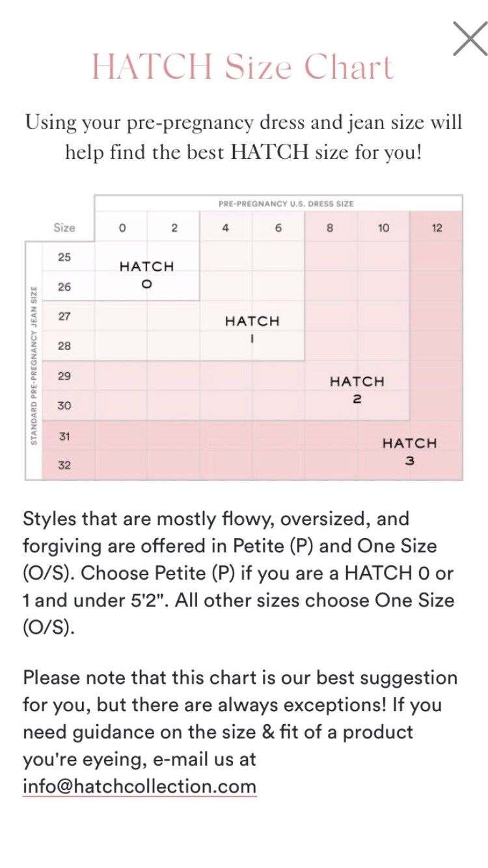Click jean size 30 row label
The image size is (488, 868).
[64, 406]
